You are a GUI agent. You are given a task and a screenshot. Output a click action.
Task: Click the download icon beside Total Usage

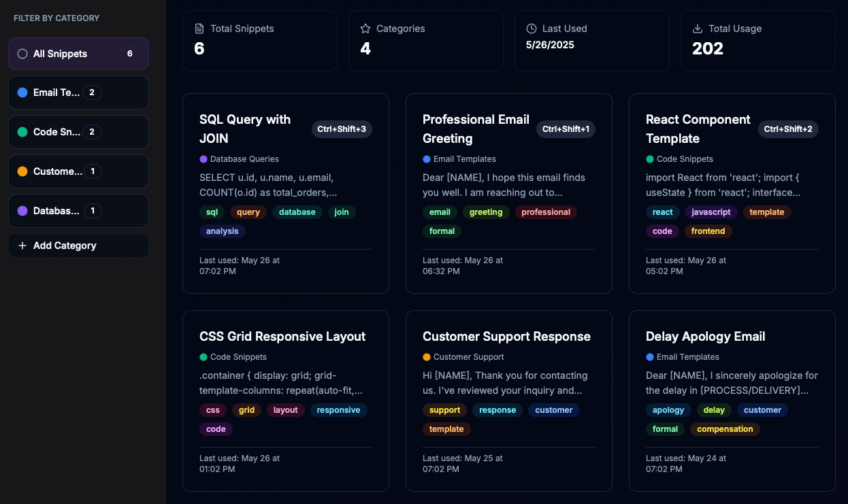(697, 29)
